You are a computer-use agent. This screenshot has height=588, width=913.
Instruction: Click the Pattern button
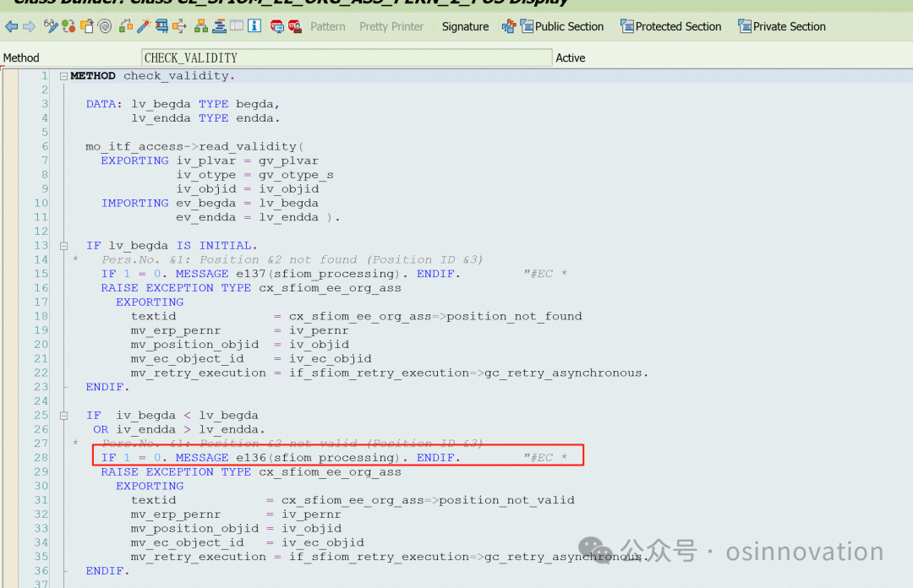[328, 27]
